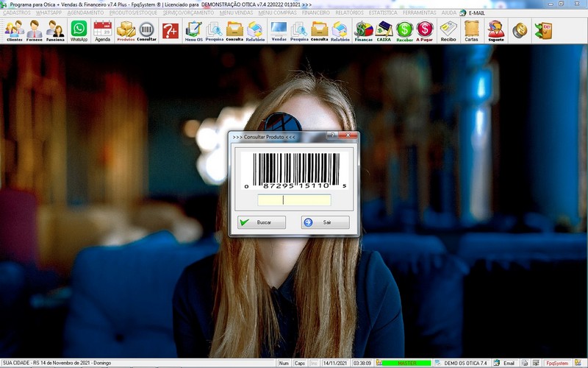Viewport: 588px width, 368px height.
Task: Click the Fornece suppliers icon
Action: click(35, 30)
